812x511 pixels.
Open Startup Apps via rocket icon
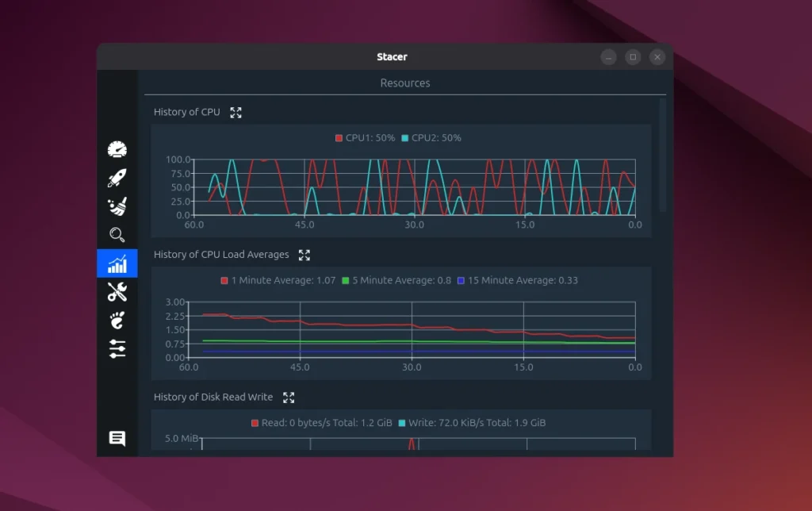click(117, 178)
